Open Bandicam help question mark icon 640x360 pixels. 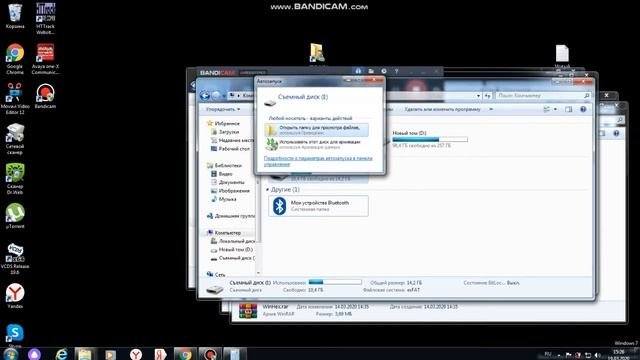[396, 71]
